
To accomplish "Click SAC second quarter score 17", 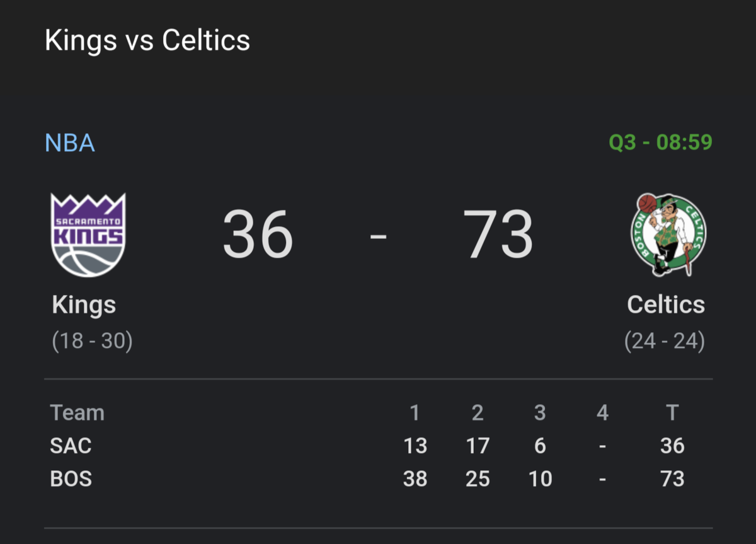I will [x=478, y=446].
